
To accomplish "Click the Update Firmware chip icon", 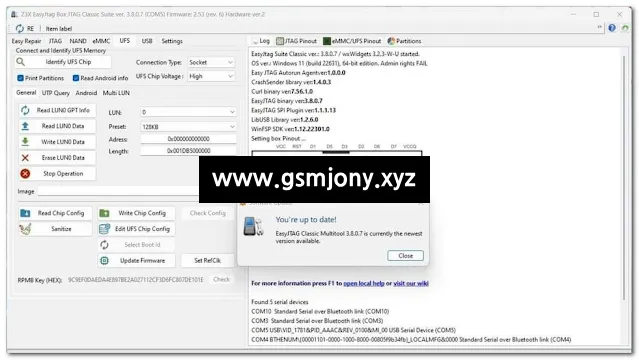I will coord(105,261).
